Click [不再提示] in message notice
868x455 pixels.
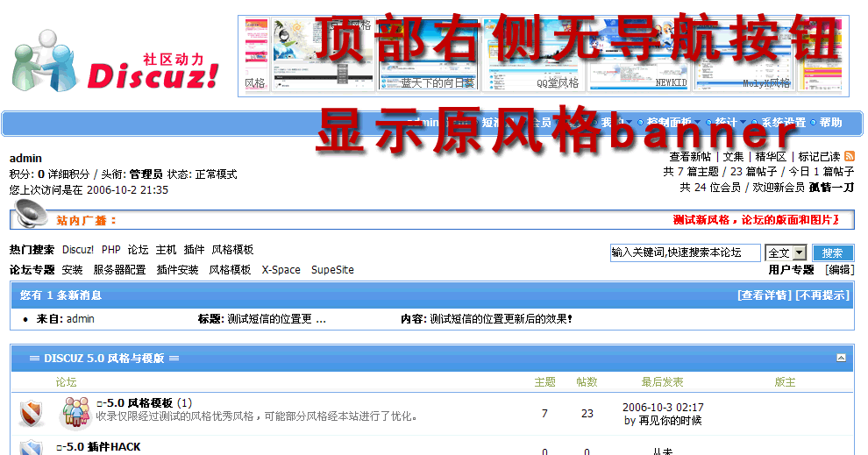(x=822, y=295)
